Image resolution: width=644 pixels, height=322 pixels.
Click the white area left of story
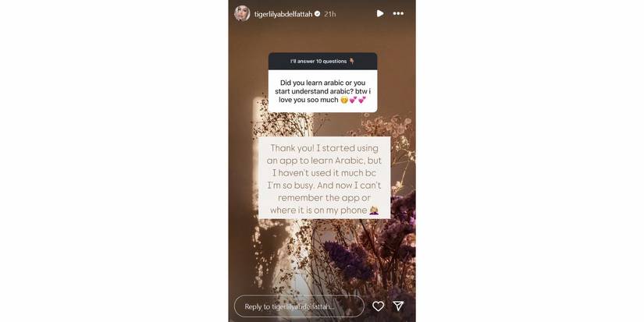[114, 161]
